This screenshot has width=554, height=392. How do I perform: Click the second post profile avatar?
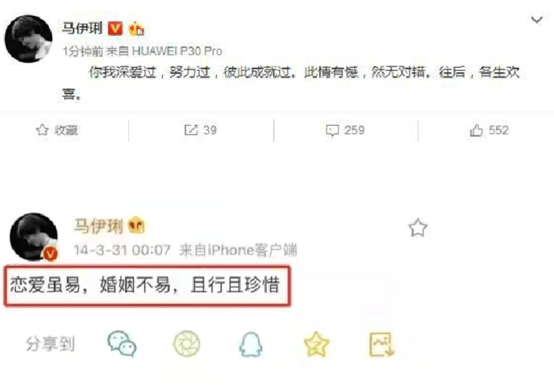click(x=34, y=237)
